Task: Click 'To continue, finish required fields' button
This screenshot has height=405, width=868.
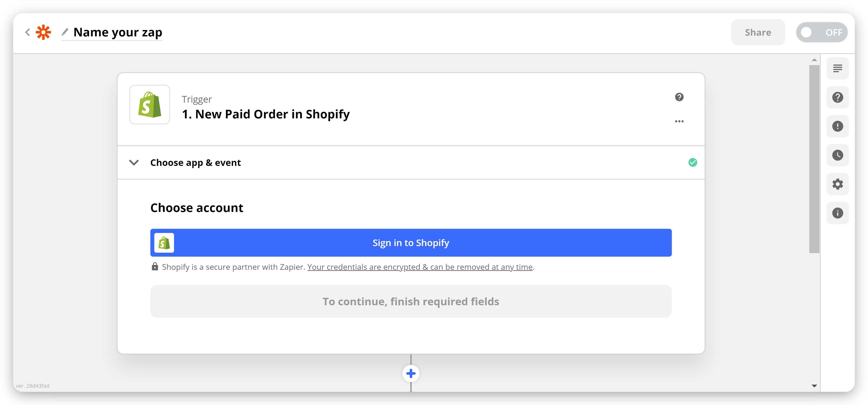Action: 411,301
